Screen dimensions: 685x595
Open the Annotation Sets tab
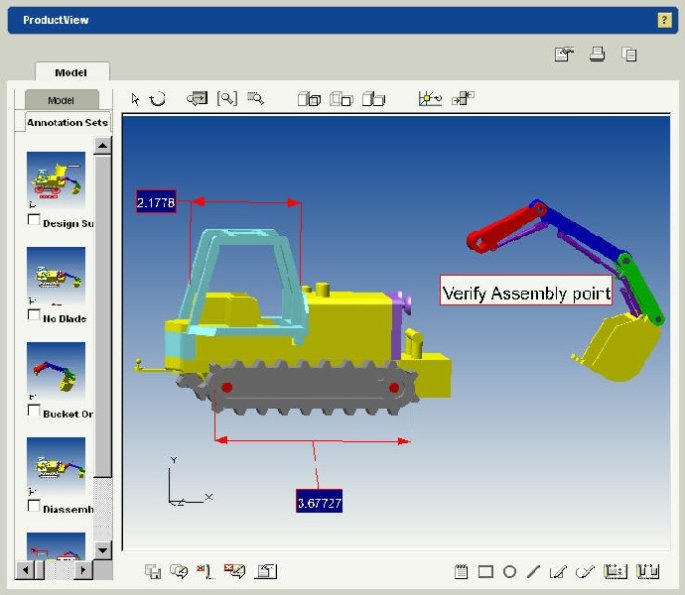pyautogui.click(x=67, y=123)
